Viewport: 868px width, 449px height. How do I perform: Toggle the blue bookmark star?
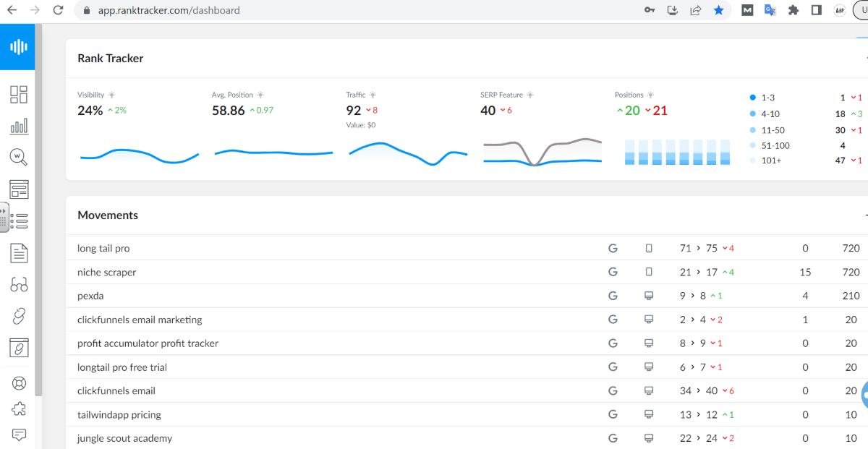718,10
